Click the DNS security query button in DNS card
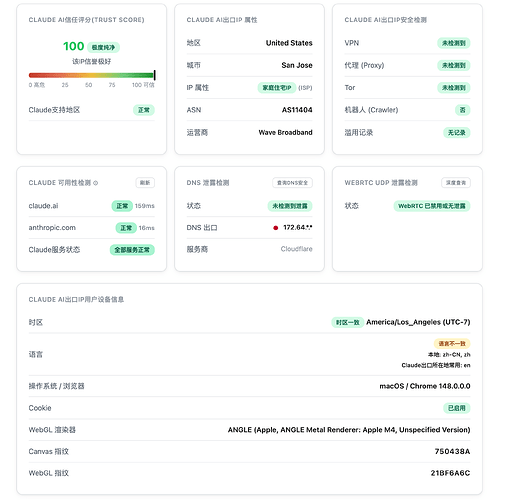Screen dimensions: 519x500 point(292,183)
